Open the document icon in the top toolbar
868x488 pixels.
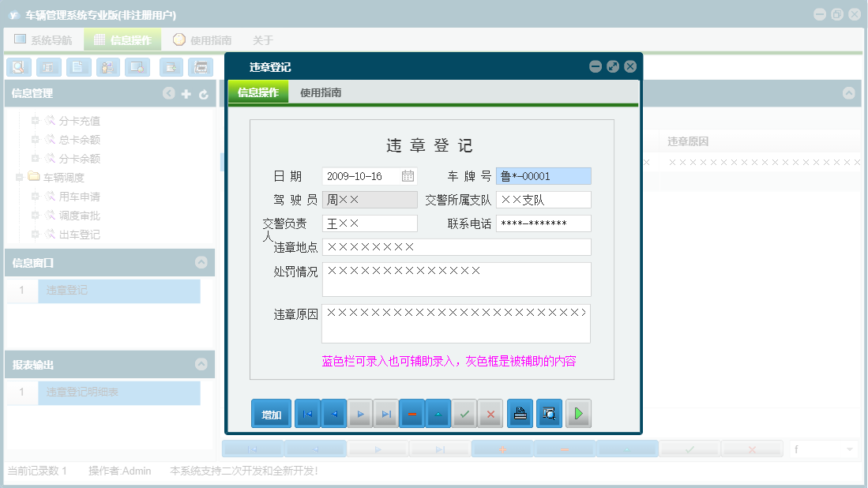pos(77,67)
